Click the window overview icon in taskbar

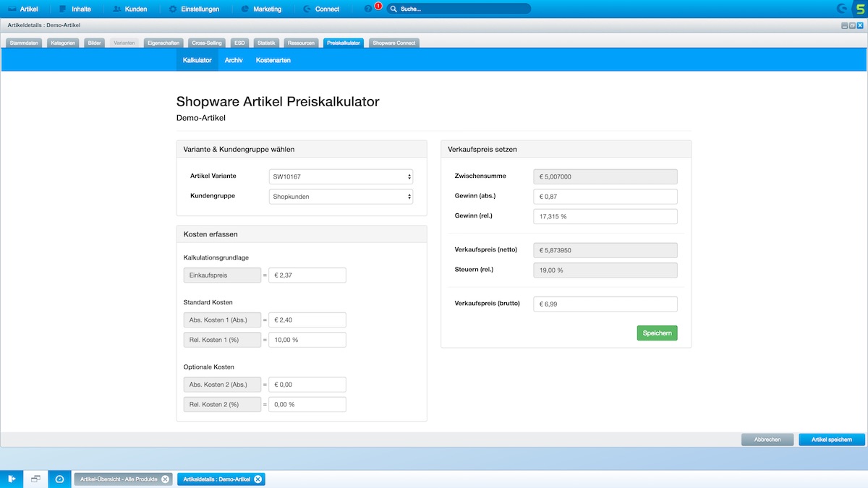coord(35,479)
